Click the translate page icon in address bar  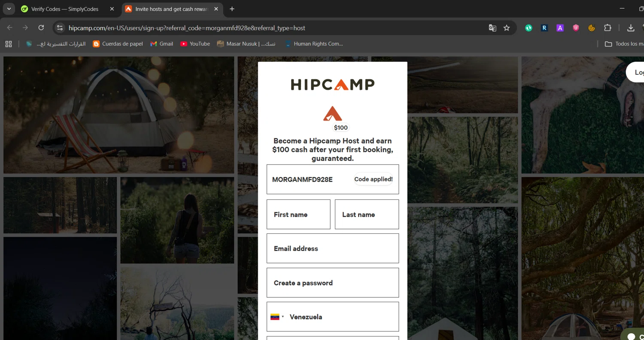pos(492,28)
